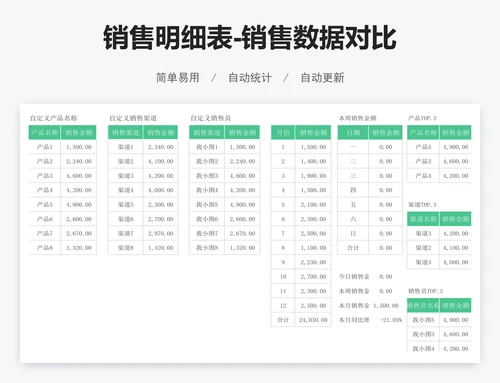Select the 我小图8 cell
Viewport: 500px width, 383px height.
tap(207, 248)
